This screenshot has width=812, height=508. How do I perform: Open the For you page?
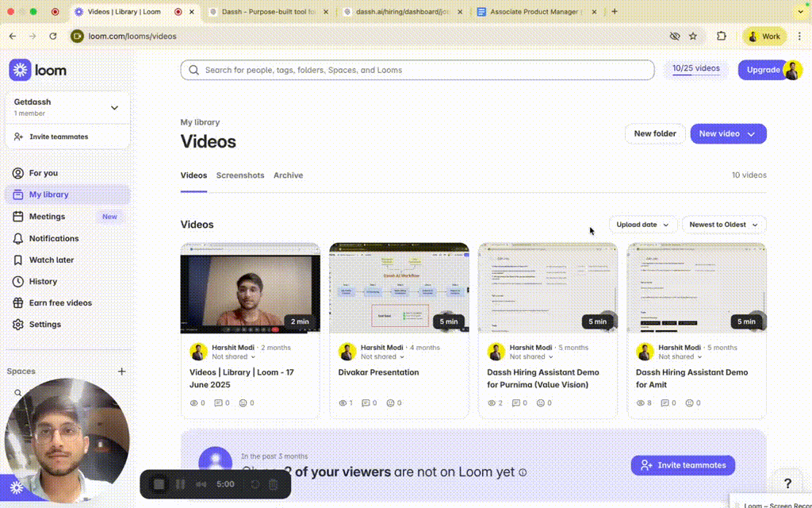pyautogui.click(x=67, y=173)
